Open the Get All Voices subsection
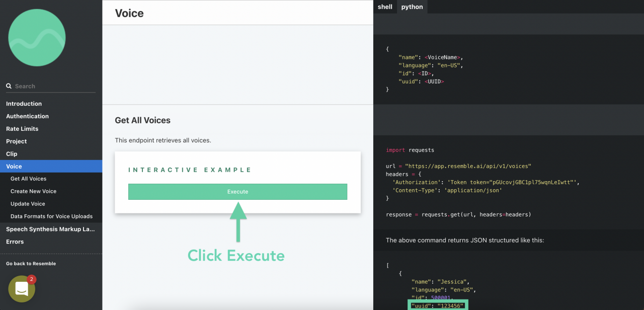 click(x=28, y=179)
